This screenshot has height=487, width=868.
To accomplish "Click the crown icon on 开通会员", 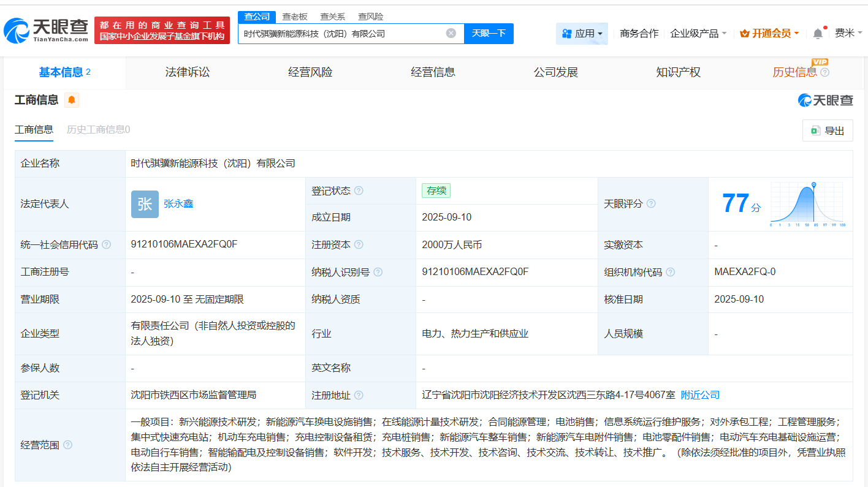I will click(745, 33).
